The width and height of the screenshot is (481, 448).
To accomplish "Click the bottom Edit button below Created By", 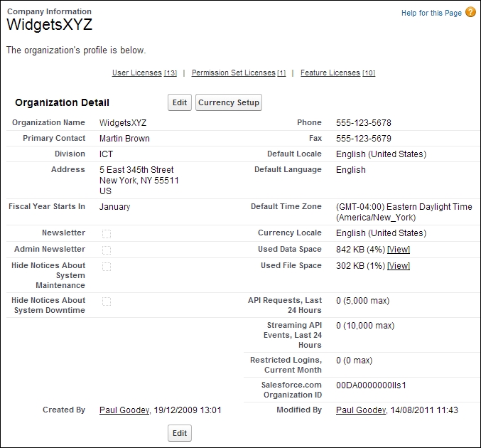I will (180, 433).
